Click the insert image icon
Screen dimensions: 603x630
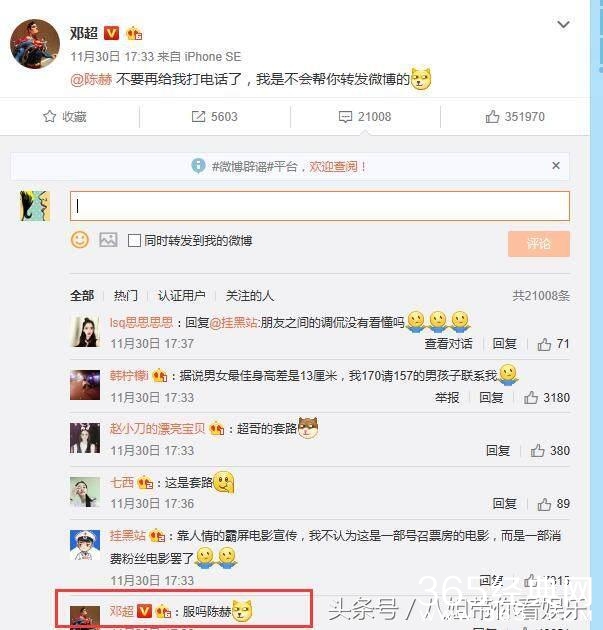coord(108,240)
